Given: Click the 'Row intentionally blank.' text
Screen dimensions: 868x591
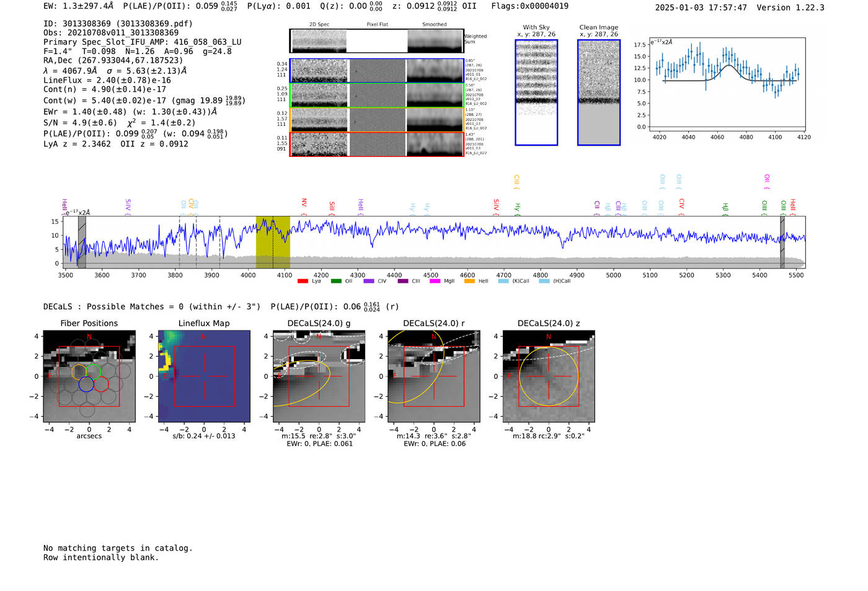Looking at the screenshot, I should 101,558.
